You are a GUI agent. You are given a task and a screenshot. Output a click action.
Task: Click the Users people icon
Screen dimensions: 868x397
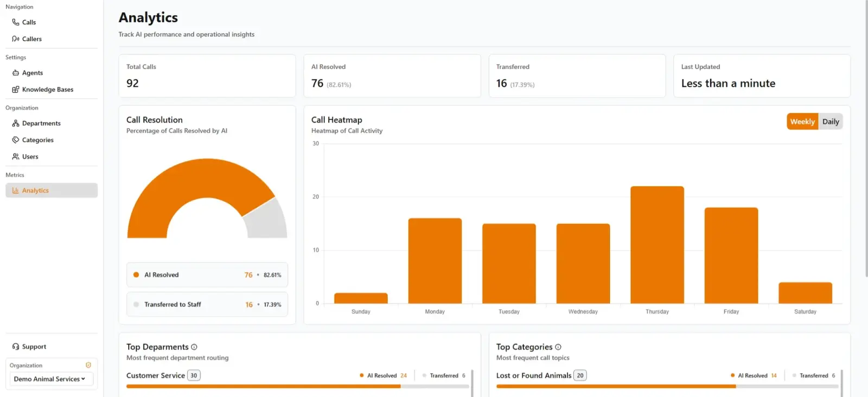coord(16,157)
